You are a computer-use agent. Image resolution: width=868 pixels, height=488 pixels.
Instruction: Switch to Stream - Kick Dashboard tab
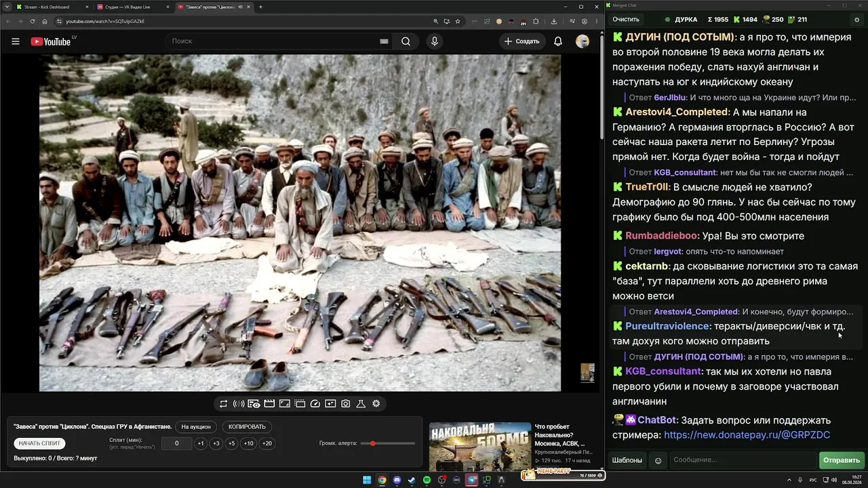52,7
